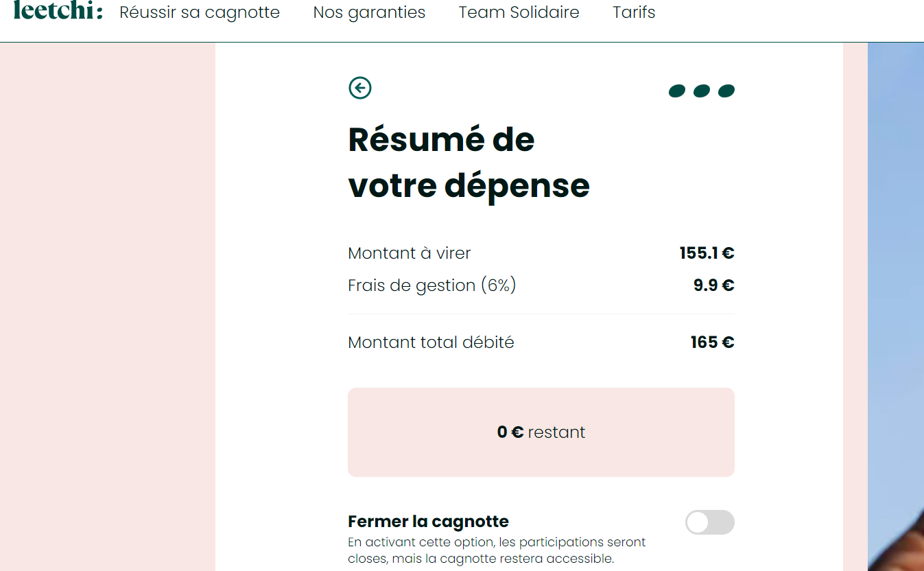Click the Résumé de votre dépense heading
Viewport: 924px width, 571px height.
pos(469,163)
